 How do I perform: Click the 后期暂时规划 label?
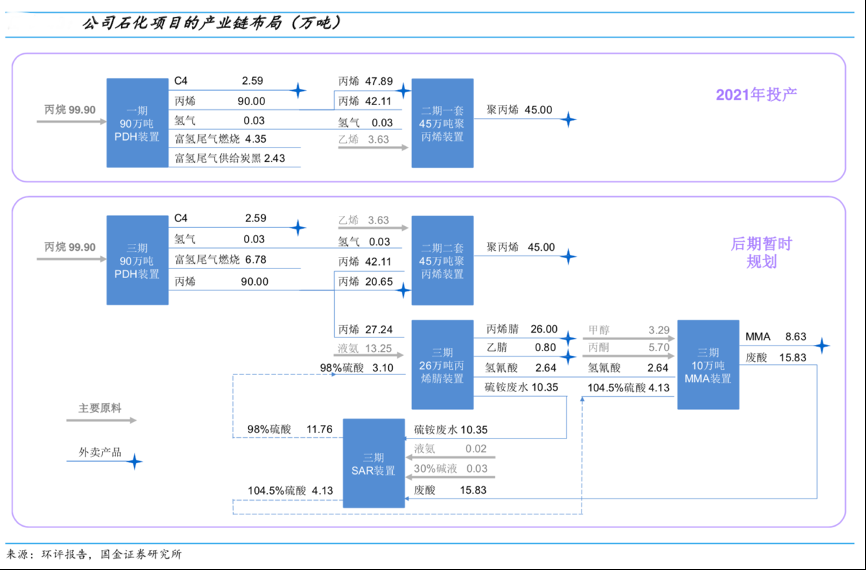pyautogui.click(x=762, y=252)
